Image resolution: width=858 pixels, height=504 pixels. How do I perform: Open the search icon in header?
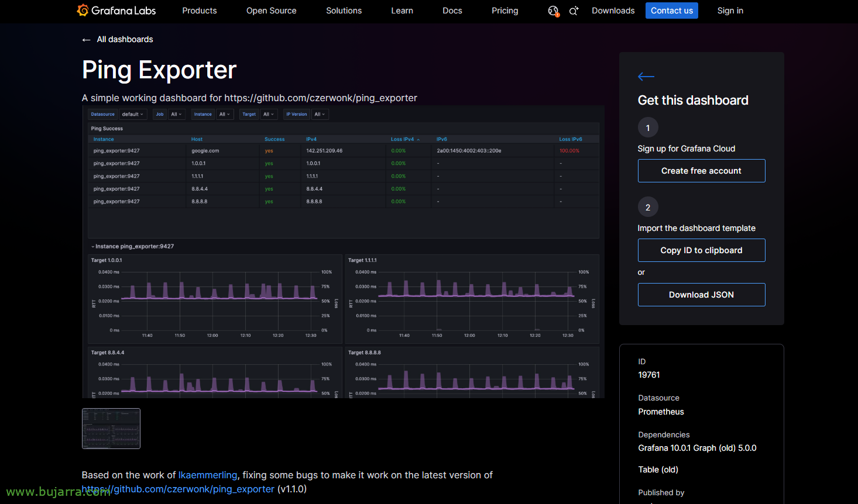[x=574, y=11]
